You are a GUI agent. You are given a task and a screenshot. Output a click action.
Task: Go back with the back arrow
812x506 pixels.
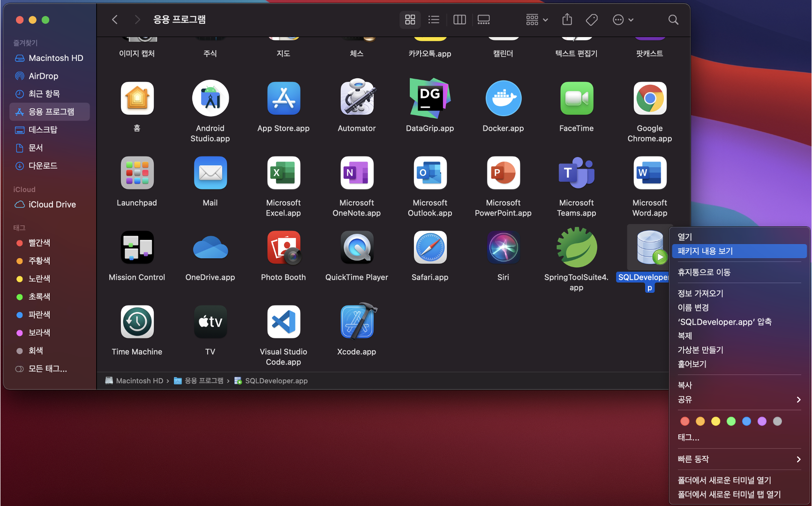pyautogui.click(x=115, y=20)
